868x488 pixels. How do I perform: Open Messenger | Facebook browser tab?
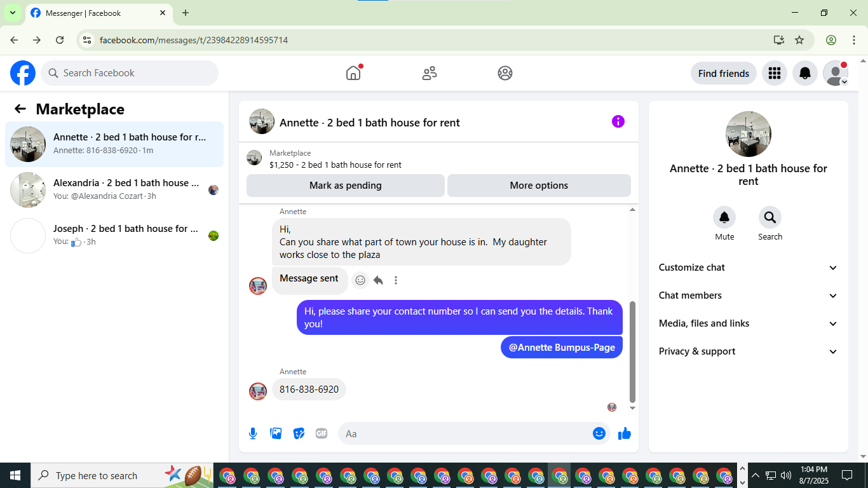(98, 13)
